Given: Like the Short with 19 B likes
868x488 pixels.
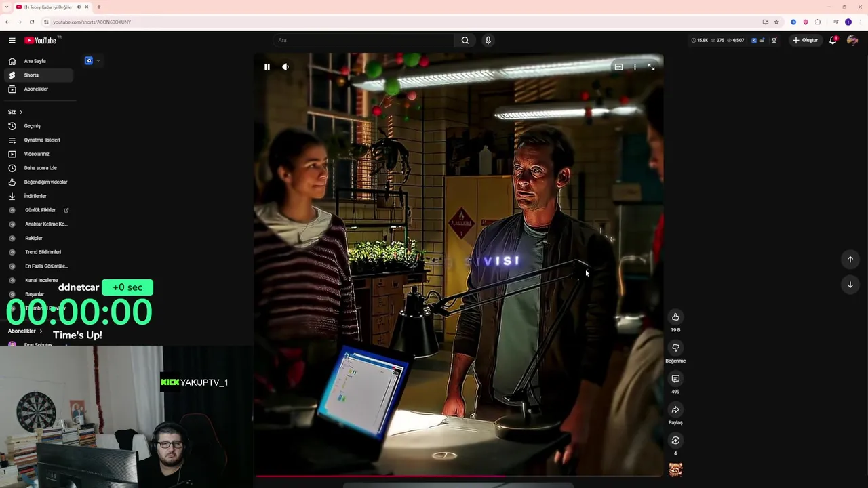Looking at the screenshot, I should (675, 317).
